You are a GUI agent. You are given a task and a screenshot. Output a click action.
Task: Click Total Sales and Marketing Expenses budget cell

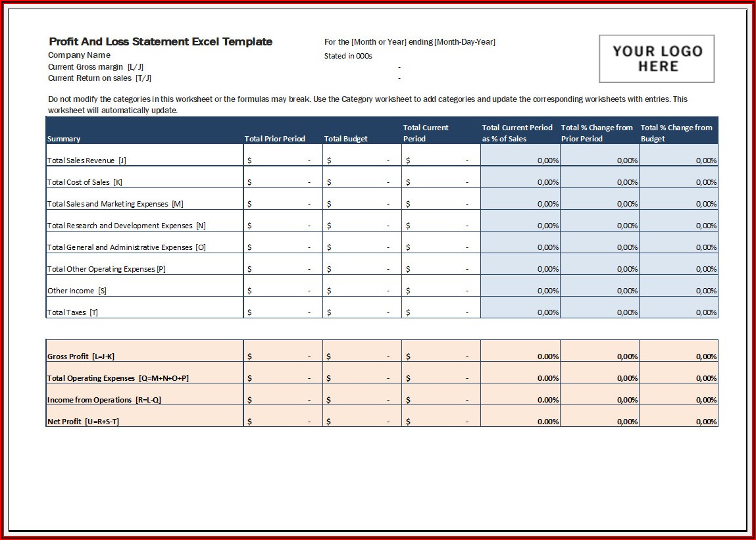[361, 204]
